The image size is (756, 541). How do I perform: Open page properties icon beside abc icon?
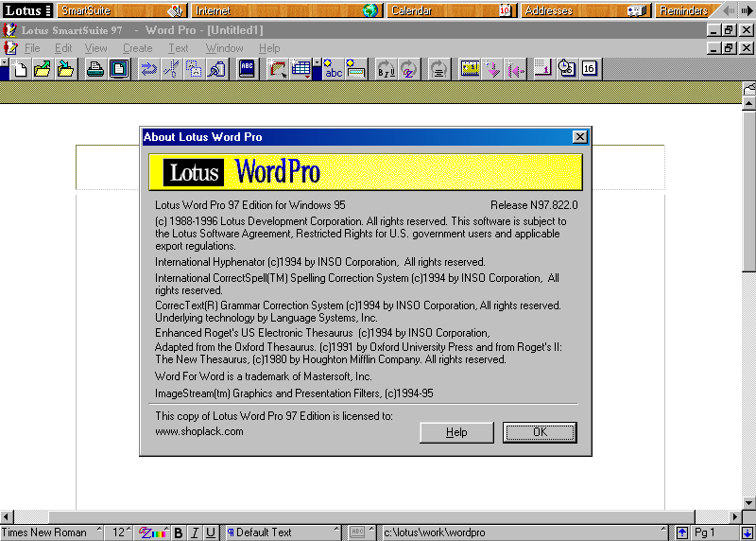355,69
